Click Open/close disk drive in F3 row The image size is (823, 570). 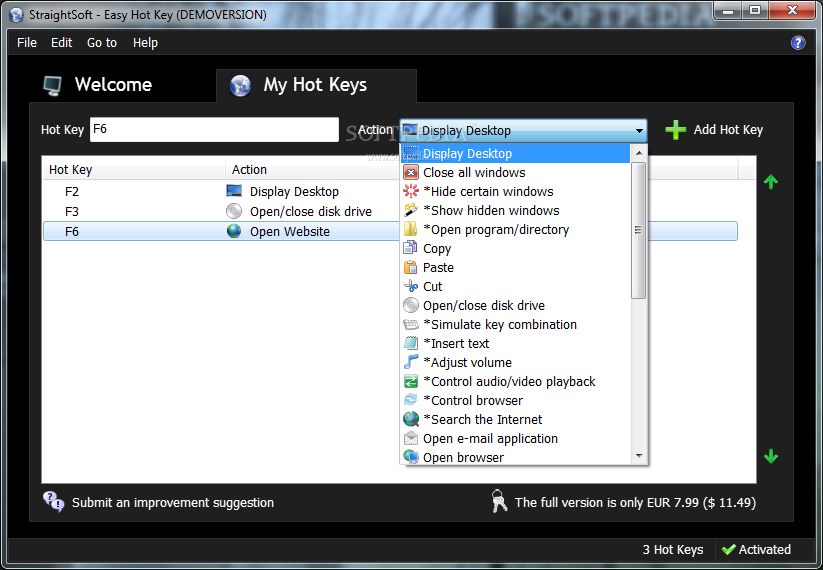tap(311, 212)
